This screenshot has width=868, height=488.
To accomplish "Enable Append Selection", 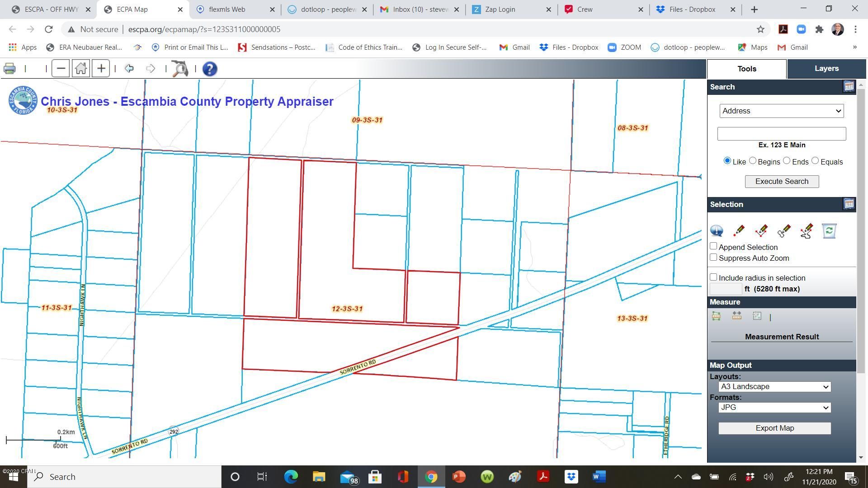I will (x=713, y=246).
